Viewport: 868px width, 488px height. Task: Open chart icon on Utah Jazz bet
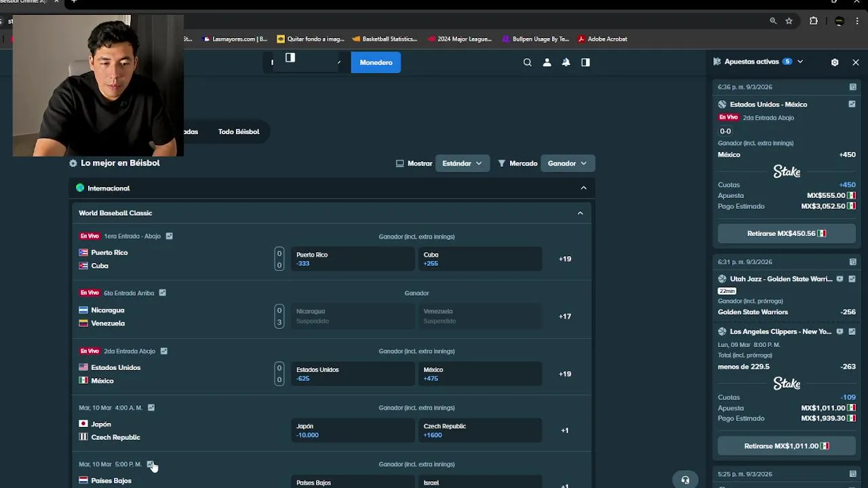click(x=852, y=279)
